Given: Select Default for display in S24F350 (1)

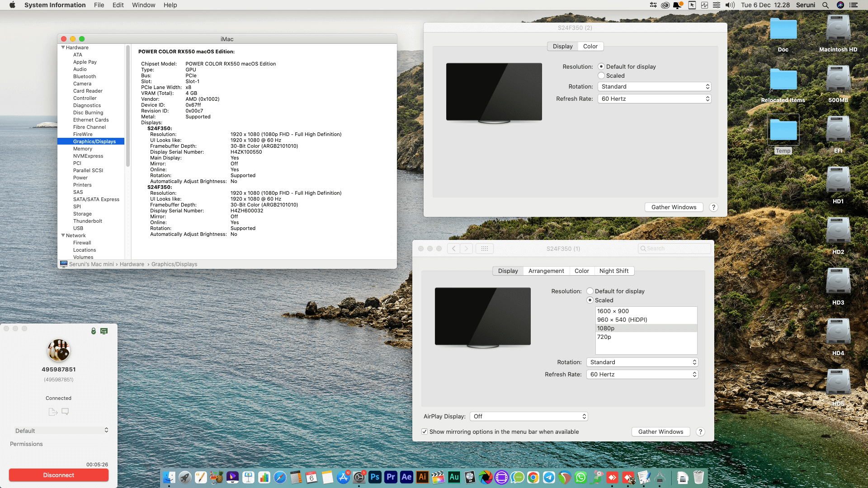Looking at the screenshot, I should pos(590,291).
